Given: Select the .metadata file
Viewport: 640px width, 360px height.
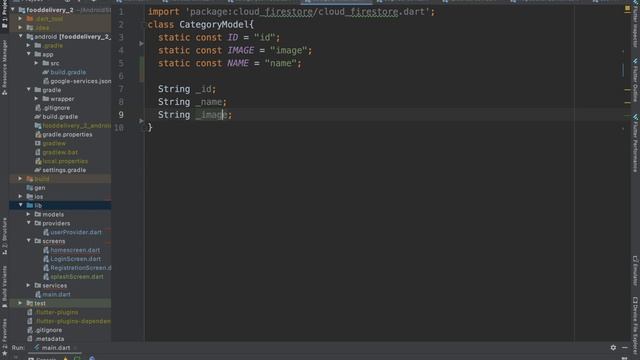Looking at the screenshot, I should pyautogui.click(x=45, y=339).
